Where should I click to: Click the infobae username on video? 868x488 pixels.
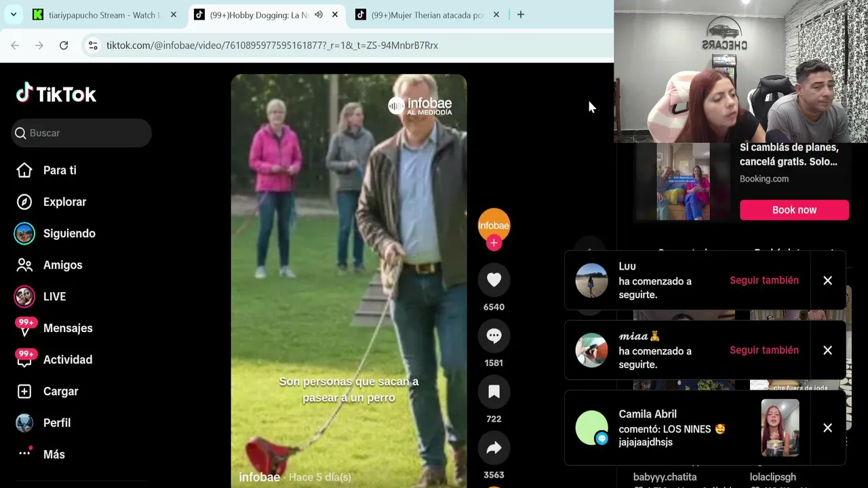[259, 477]
